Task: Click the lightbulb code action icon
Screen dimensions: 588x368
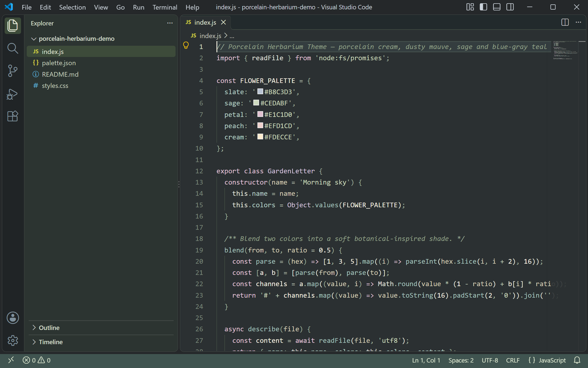Action: pos(186,46)
